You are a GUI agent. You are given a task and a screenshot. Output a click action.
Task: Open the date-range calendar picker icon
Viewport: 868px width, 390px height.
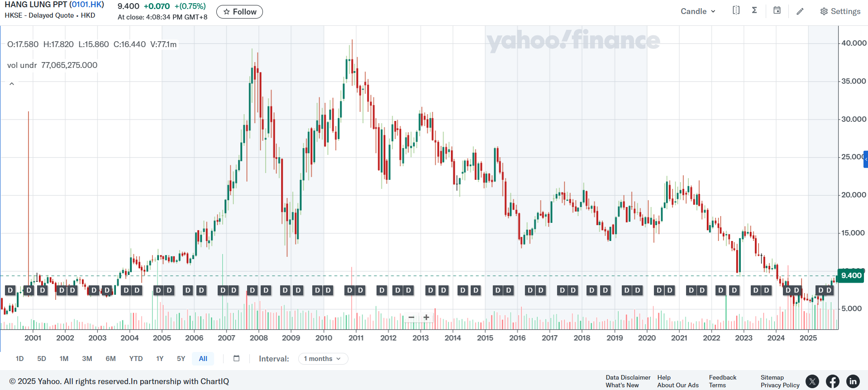pos(236,358)
